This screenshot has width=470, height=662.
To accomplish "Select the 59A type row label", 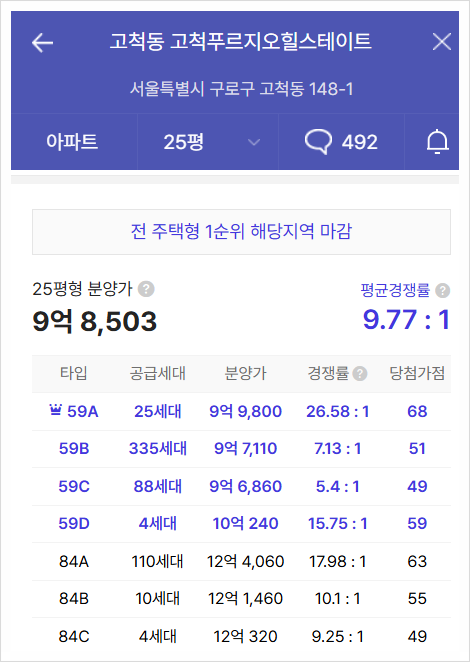I will point(82,411).
